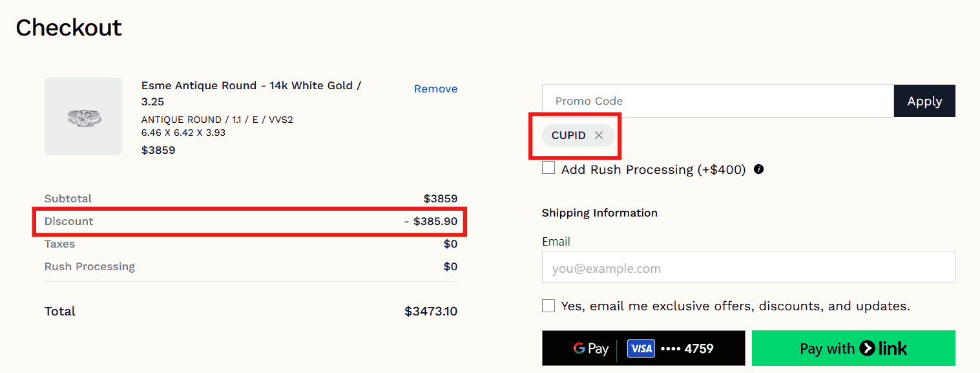The width and height of the screenshot is (980, 373).
Task: Click the Shipping Information heading
Action: tap(599, 213)
